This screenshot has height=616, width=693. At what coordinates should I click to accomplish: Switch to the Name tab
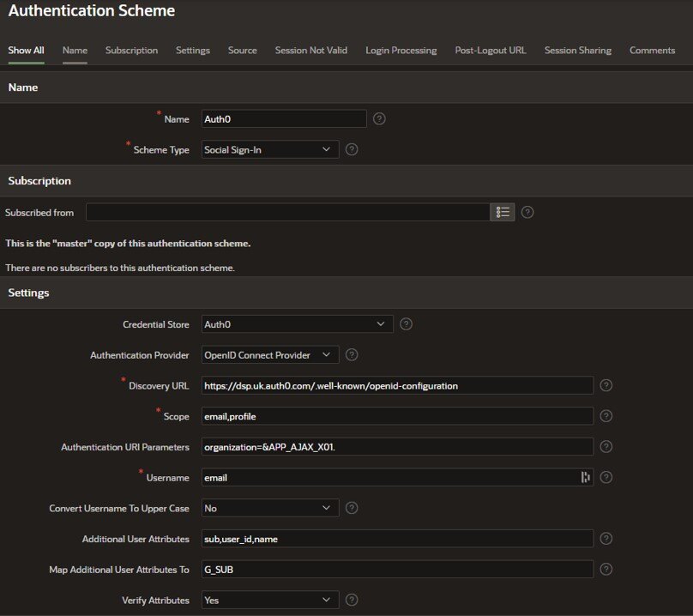tap(75, 51)
